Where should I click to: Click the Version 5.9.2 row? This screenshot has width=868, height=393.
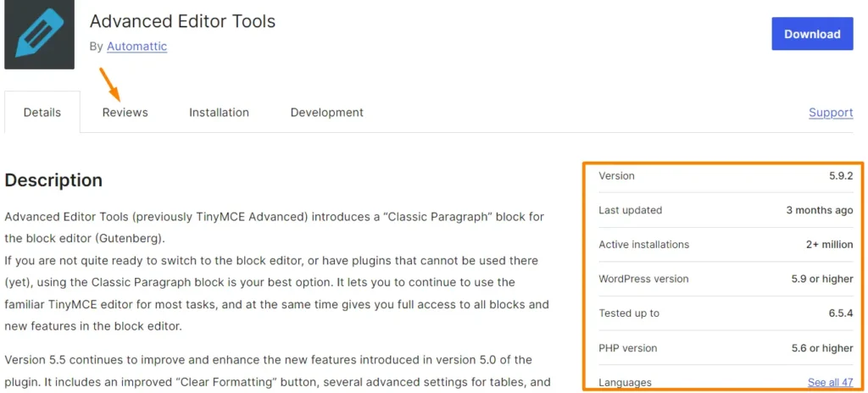(726, 176)
